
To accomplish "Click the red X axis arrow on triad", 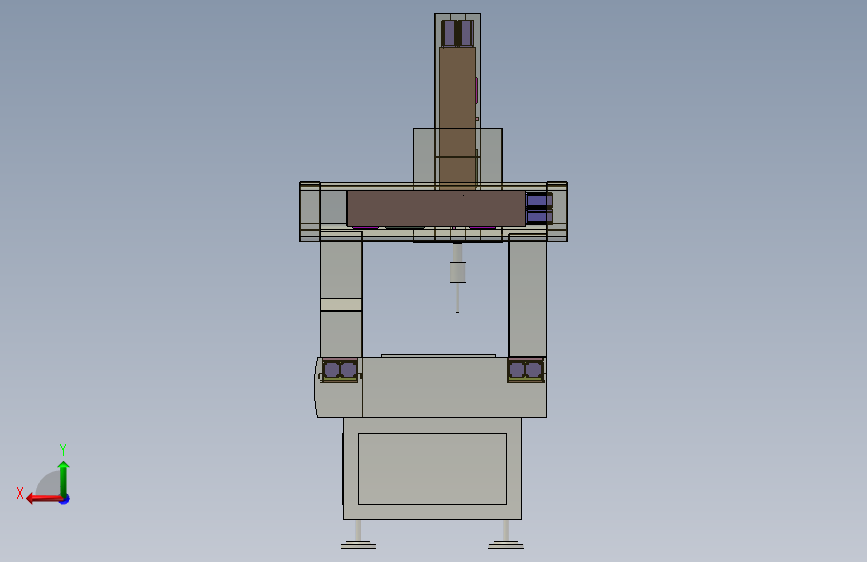I will pos(44,499).
